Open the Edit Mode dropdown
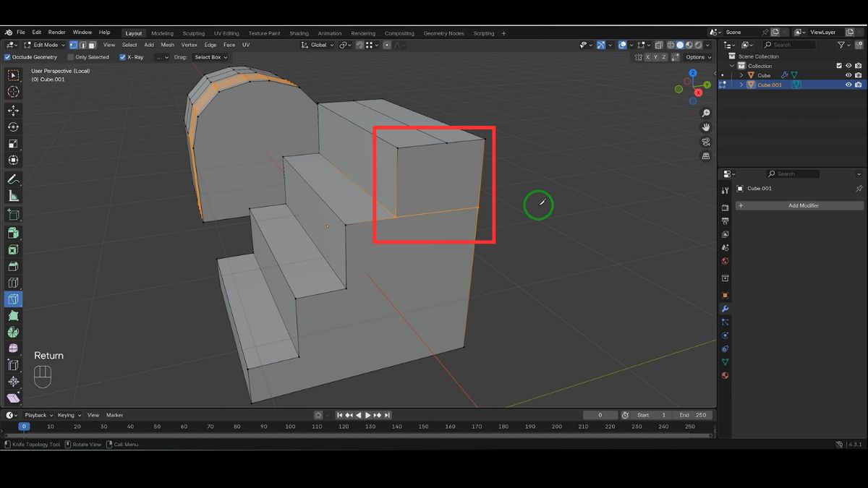The image size is (868, 488). (x=45, y=45)
